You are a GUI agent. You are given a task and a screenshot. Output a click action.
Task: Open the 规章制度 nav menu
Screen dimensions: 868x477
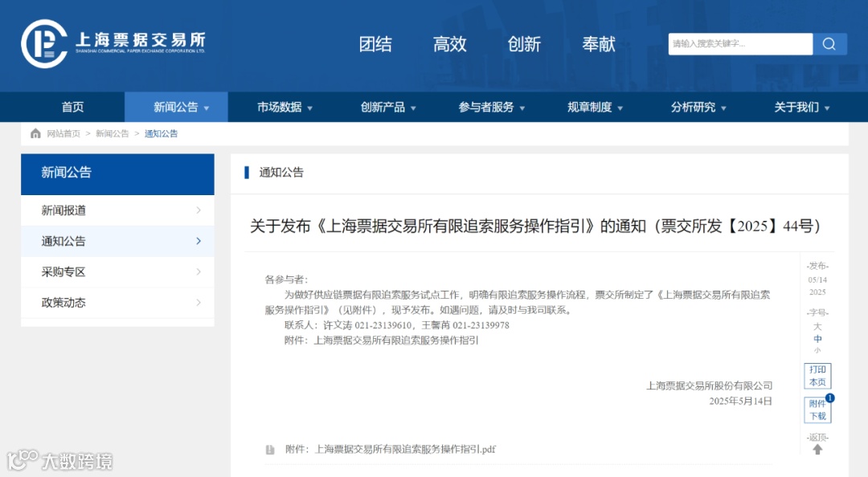(x=590, y=107)
